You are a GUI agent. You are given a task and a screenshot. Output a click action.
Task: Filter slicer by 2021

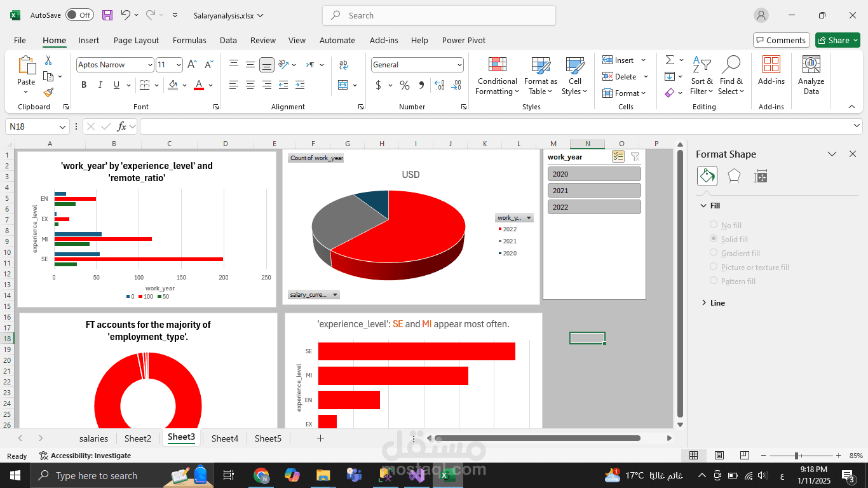[594, 191]
